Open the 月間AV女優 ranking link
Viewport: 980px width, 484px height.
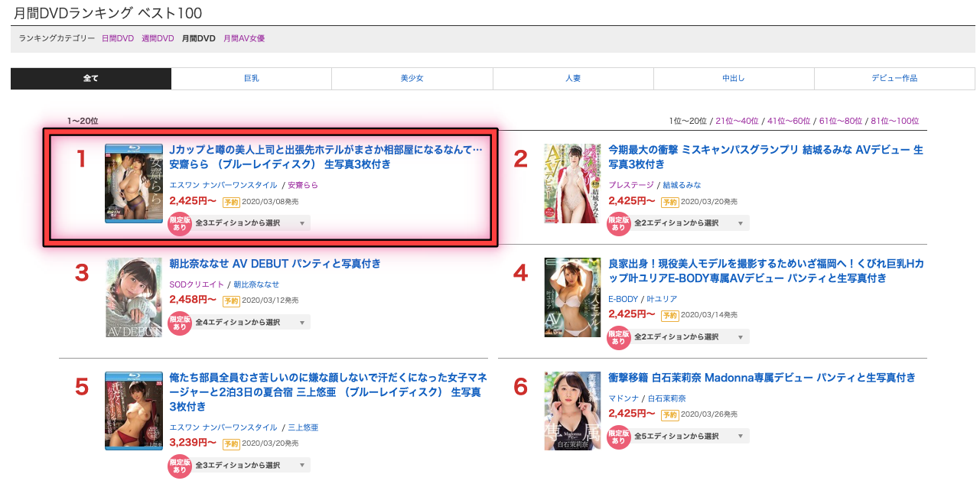pyautogui.click(x=244, y=38)
